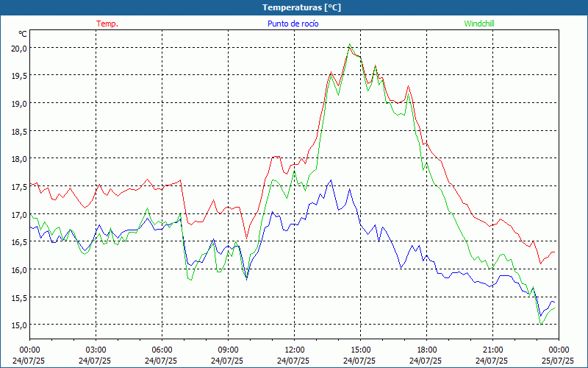Select the 09:00 time marker
The height and width of the screenshot is (368, 588).
tap(228, 350)
